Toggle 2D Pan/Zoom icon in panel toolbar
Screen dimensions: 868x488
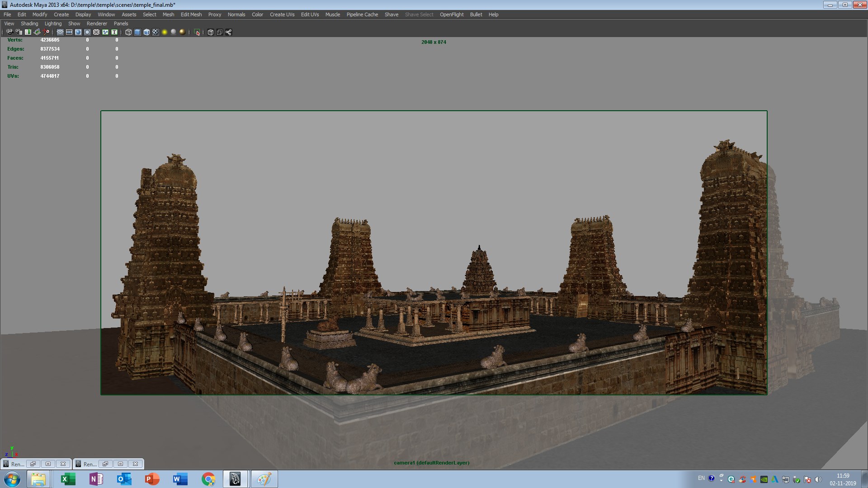point(46,32)
